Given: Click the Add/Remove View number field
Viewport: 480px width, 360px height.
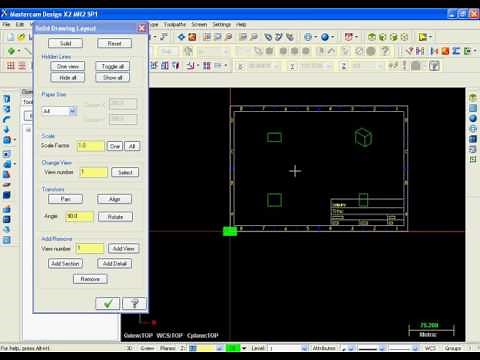Looking at the screenshot, I should (x=90, y=248).
